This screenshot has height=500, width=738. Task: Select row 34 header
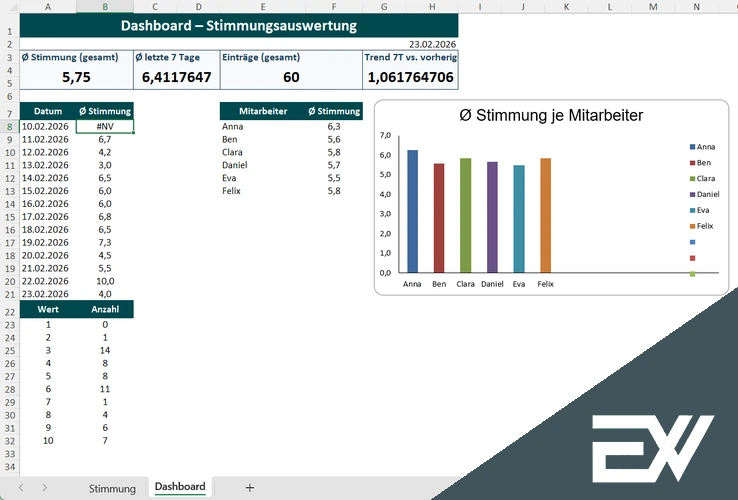pyautogui.click(x=9, y=467)
